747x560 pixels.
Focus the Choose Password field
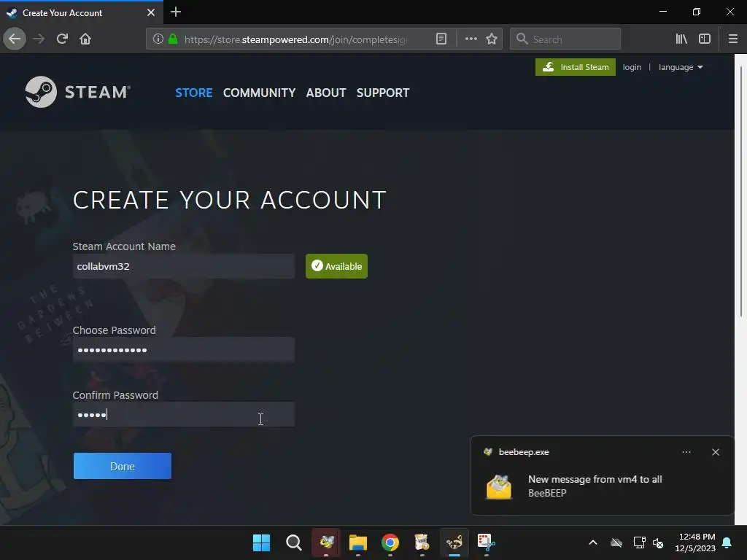(183, 350)
